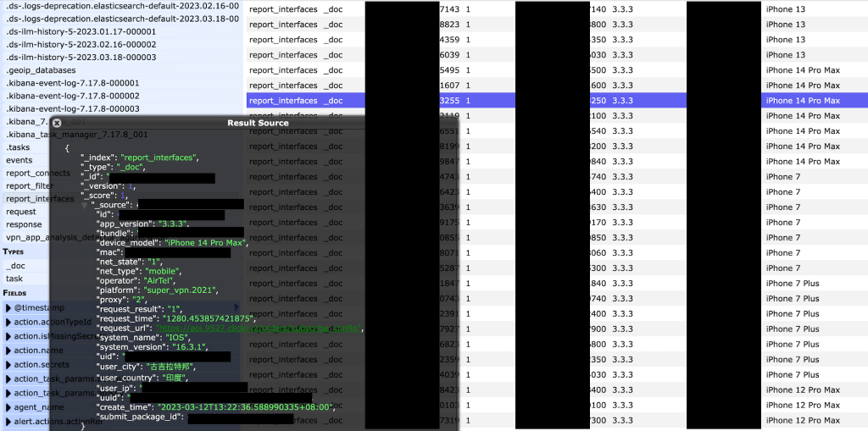Collapse the _source node in the JSON

[x=84, y=204]
